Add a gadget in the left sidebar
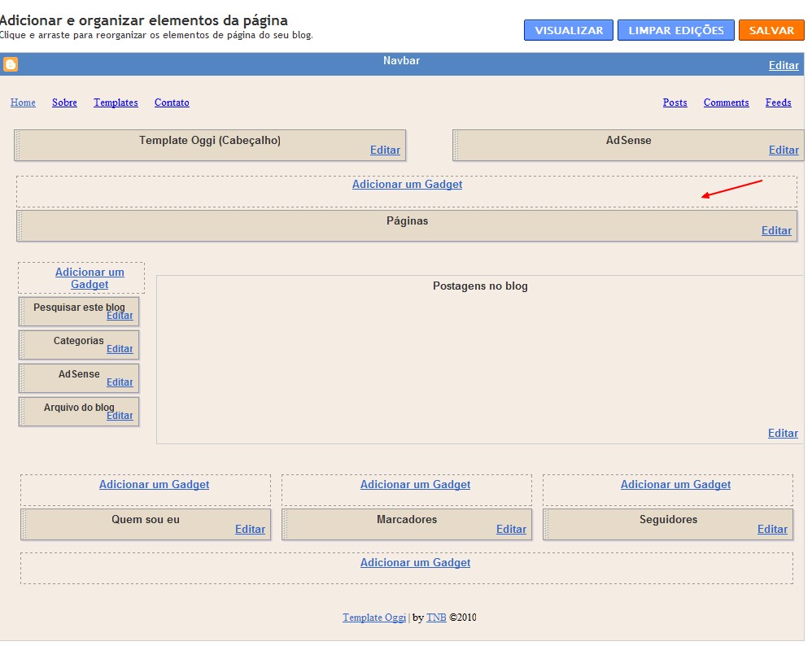 [x=89, y=278]
